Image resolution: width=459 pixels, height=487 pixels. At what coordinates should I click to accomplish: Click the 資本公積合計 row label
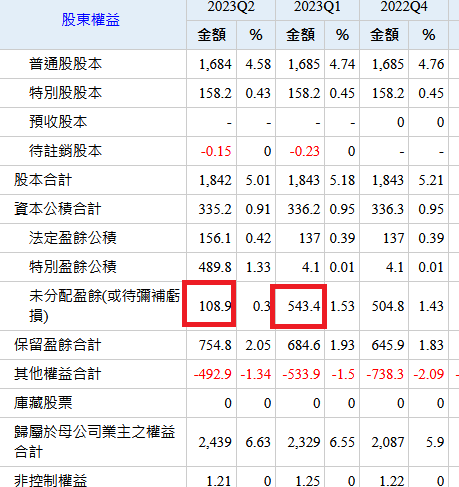[x=57, y=209]
